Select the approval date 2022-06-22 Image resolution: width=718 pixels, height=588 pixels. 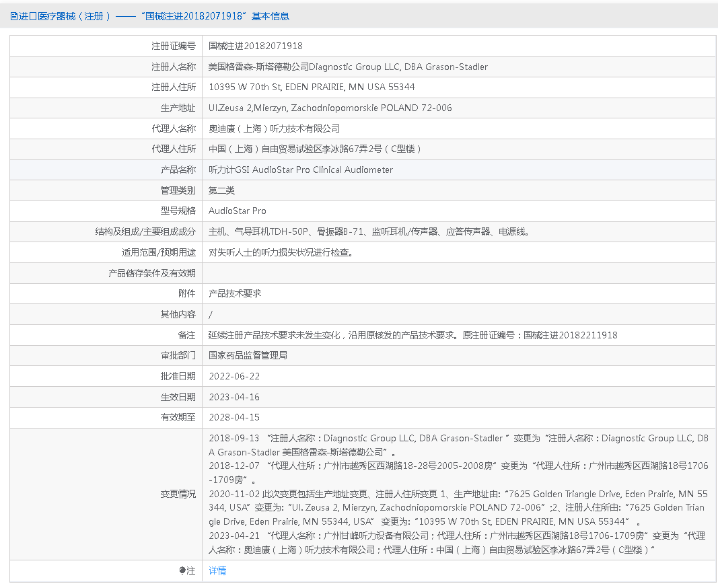pos(234,376)
